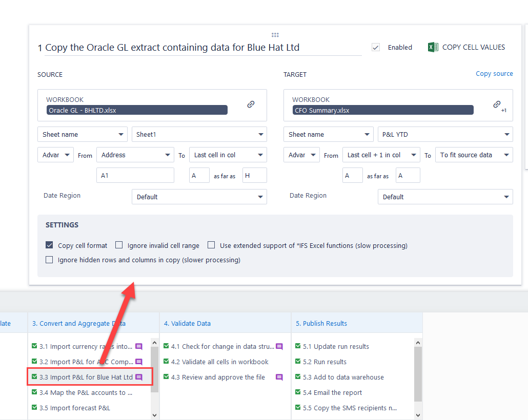The height and width of the screenshot is (420, 528).
Task: Click the source address field containing A1
Action: [x=135, y=176]
